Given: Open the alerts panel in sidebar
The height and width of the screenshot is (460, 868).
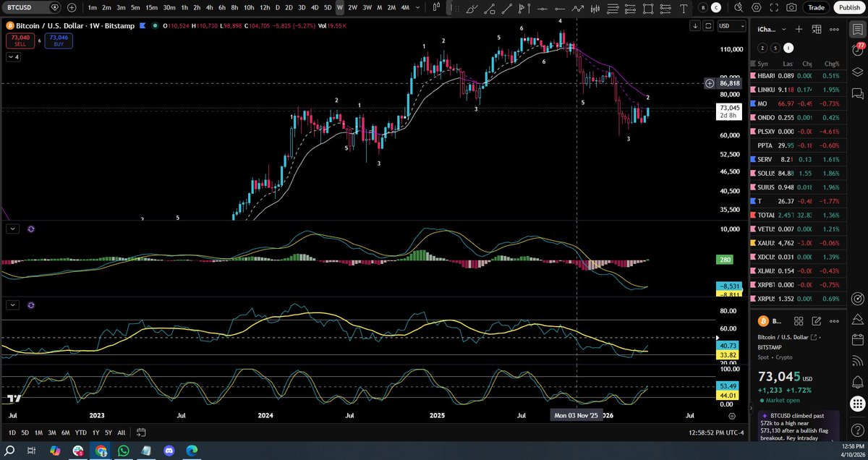Looking at the screenshot, I should tap(856, 50).
